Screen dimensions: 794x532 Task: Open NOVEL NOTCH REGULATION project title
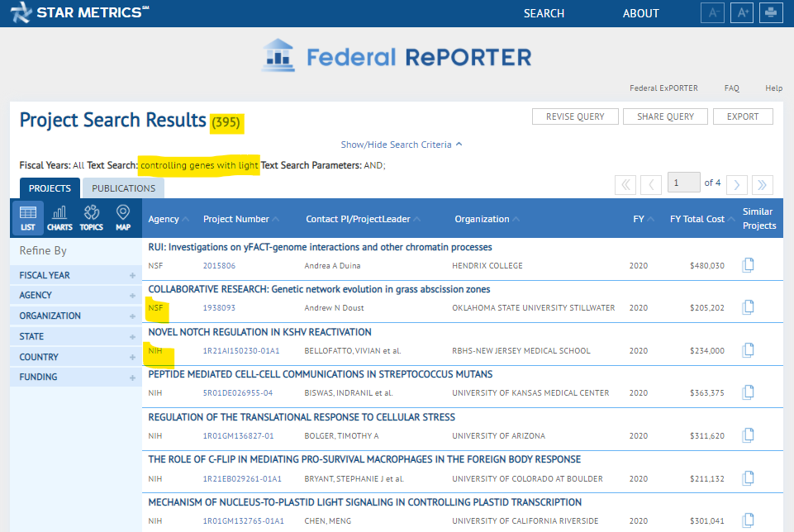click(x=259, y=332)
